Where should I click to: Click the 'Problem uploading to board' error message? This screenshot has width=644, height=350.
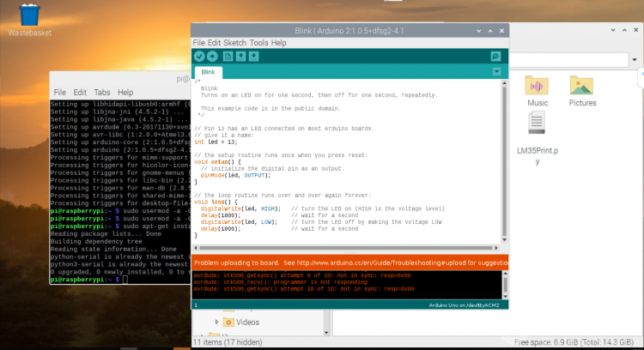(350, 262)
